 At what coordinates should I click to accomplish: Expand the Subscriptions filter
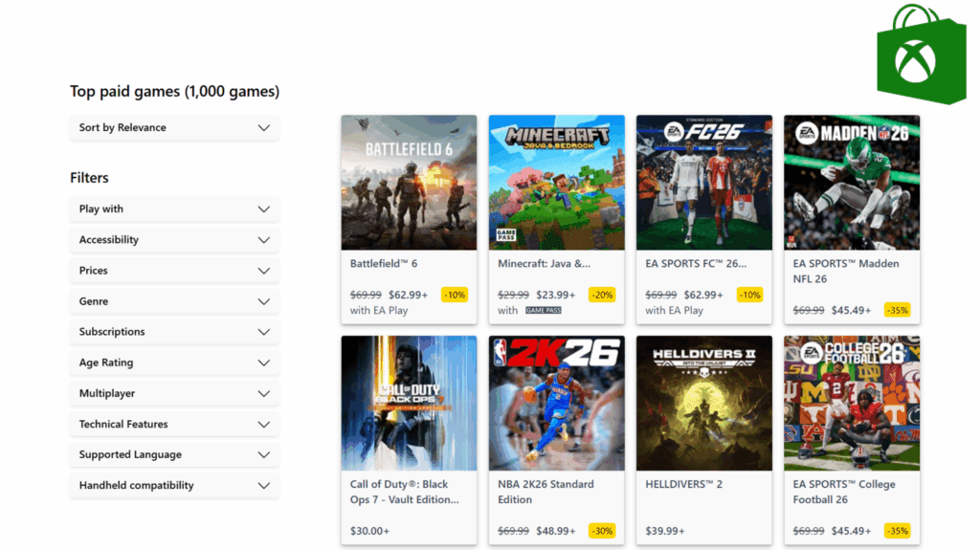coord(174,332)
